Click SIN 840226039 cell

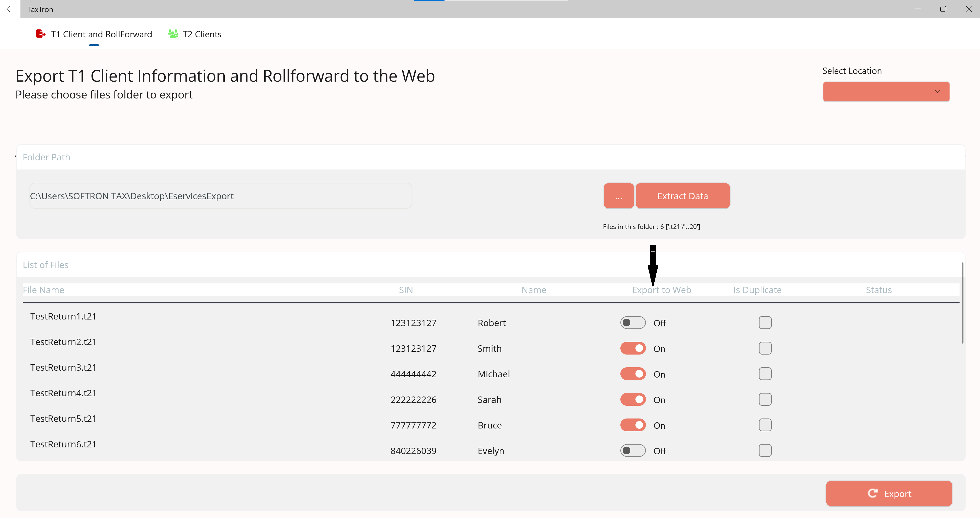[x=414, y=451]
